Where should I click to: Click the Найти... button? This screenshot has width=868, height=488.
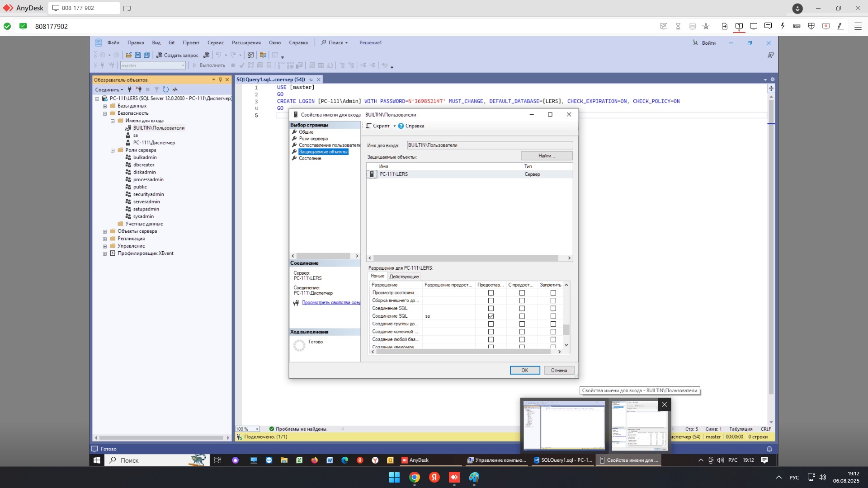click(x=546, y=156)
